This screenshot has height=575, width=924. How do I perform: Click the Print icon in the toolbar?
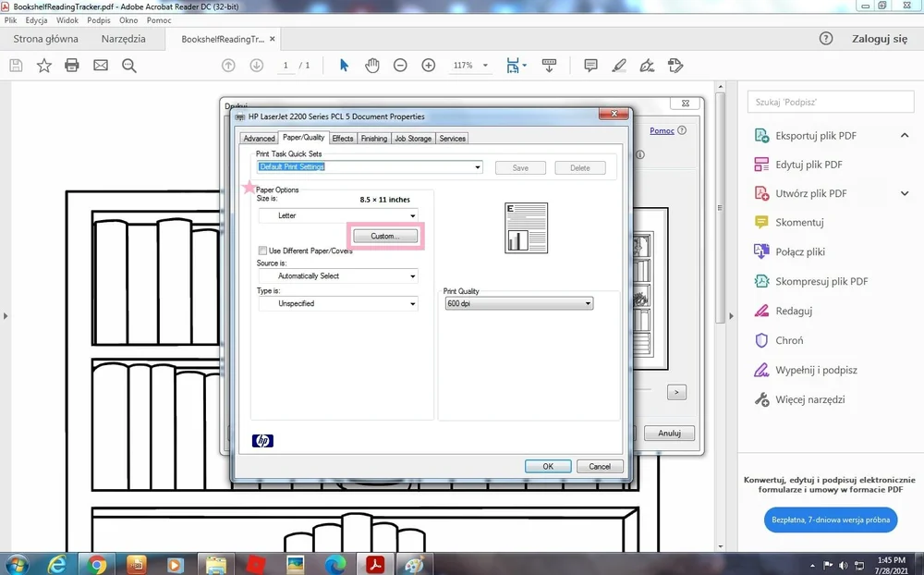pyautogui.click(x=72, y=66)
